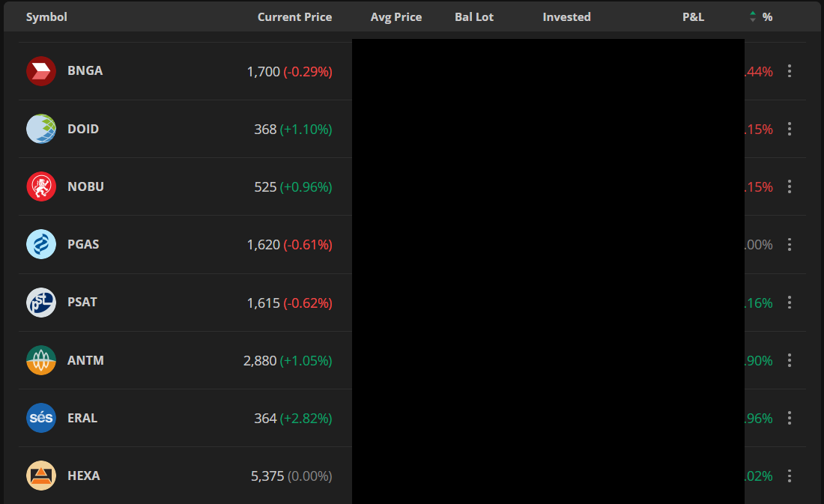Open the PSAT symbol link

pos(82,303)
